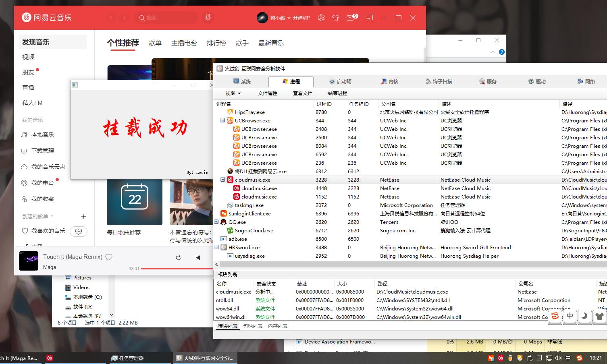607x364 pixels.
Task: Open the messages envelope icon
Action: 350,18
